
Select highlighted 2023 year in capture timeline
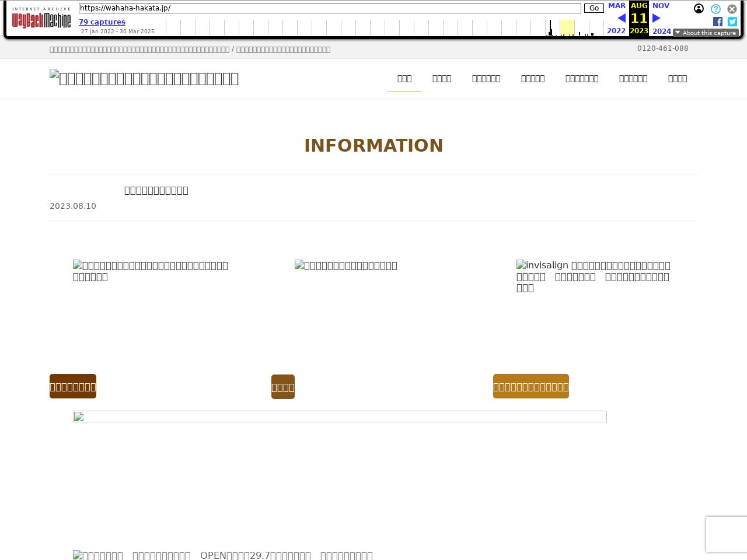click(567, 27)
